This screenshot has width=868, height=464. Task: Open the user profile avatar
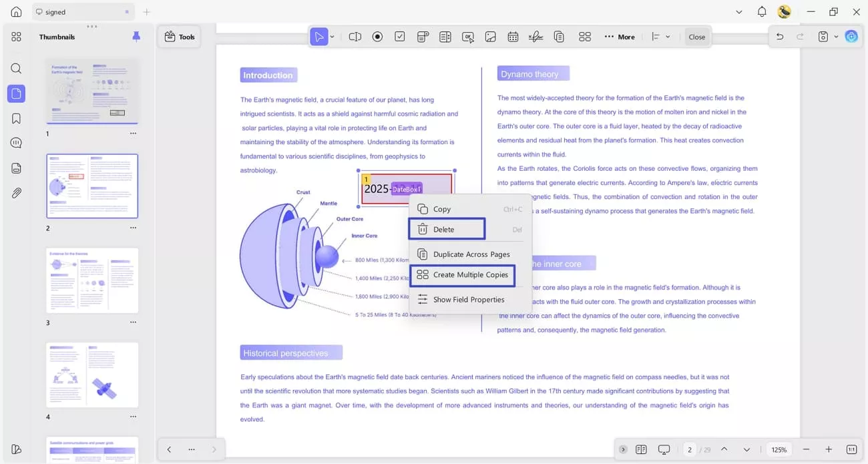(x=785, y=12)
